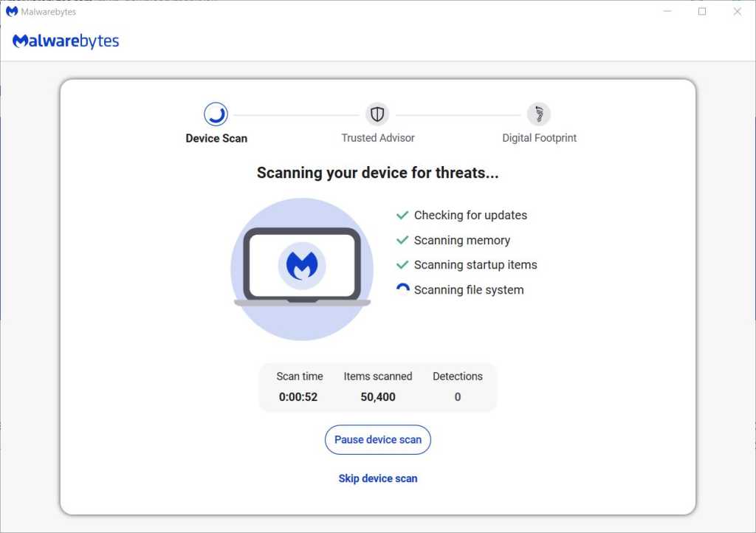Click the items scanned value 50,400
Image resolution: width=756 pixels, height=533 pixels.
378,397
